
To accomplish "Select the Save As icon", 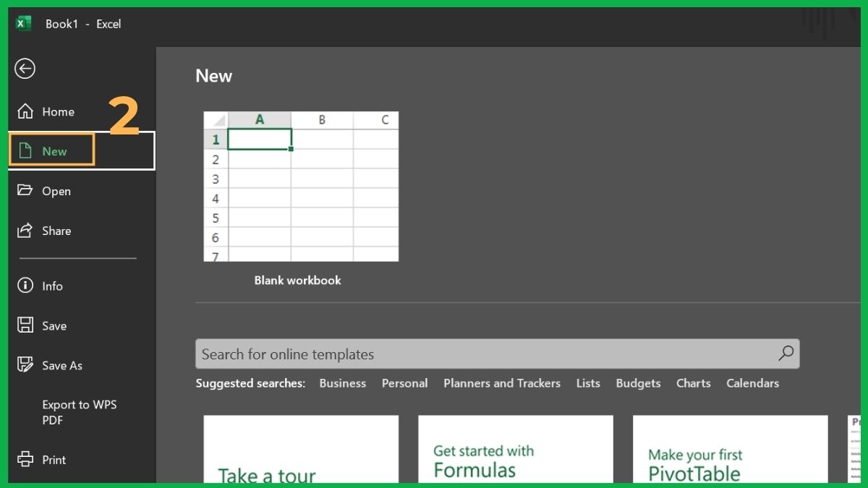I will pos(24,365).
